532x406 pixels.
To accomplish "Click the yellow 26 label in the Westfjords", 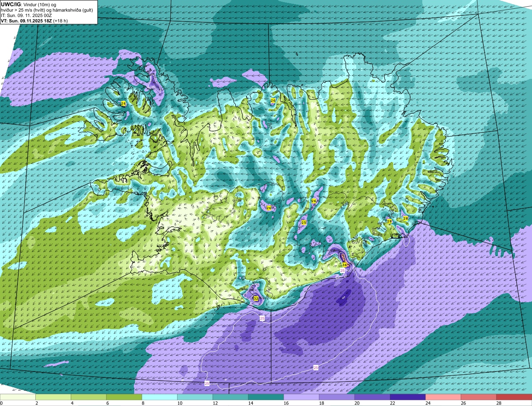I will (x=123, y=103).
